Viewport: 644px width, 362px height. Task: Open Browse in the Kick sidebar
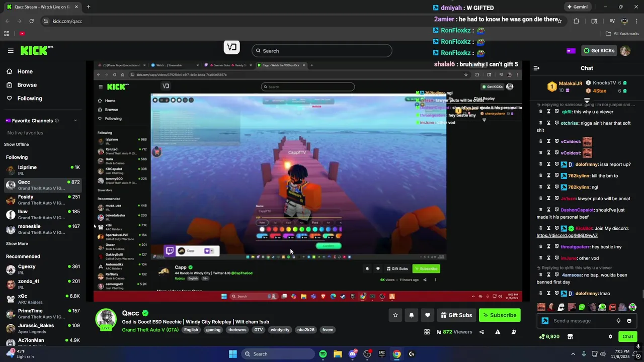[27, 85]
